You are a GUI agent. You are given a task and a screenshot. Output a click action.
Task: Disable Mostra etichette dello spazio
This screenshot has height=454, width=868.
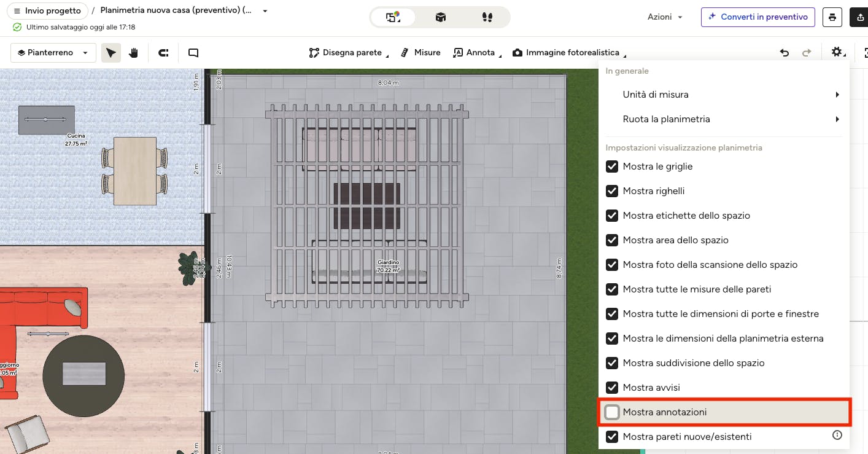[x=612, y=216]
